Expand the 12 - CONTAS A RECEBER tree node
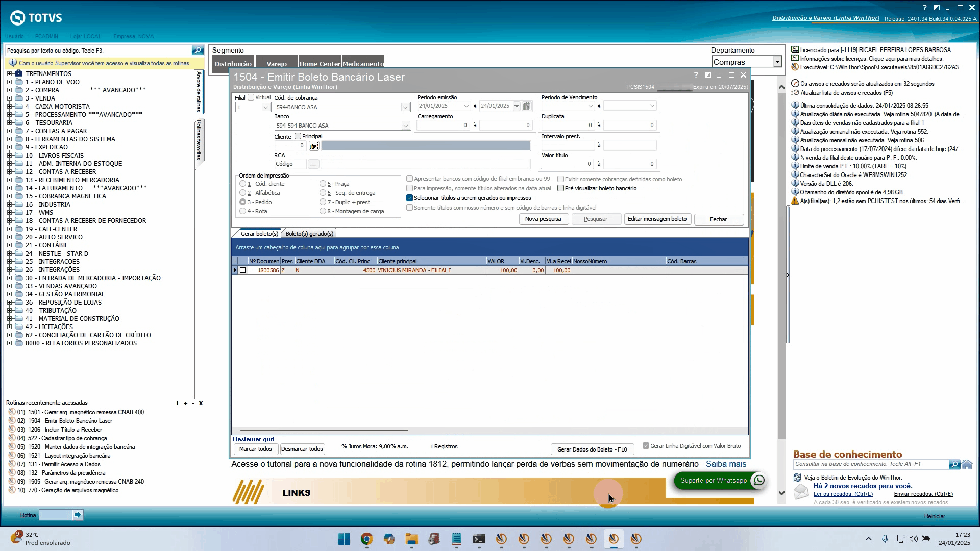 pyautogui.click(x=9, y=172)
